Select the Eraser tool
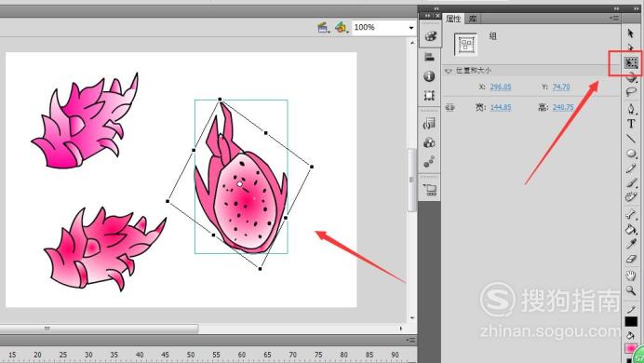Viewport: 644px width, 363px height. click(x=631, y=259)
